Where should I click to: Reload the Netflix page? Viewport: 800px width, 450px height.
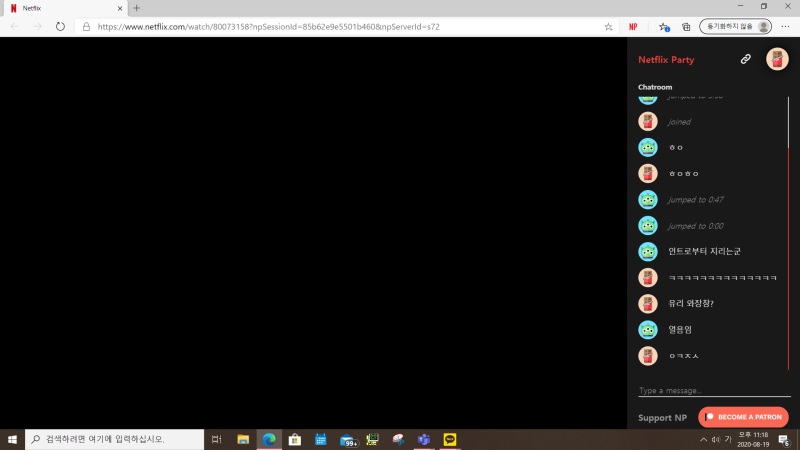pos(60,27)
